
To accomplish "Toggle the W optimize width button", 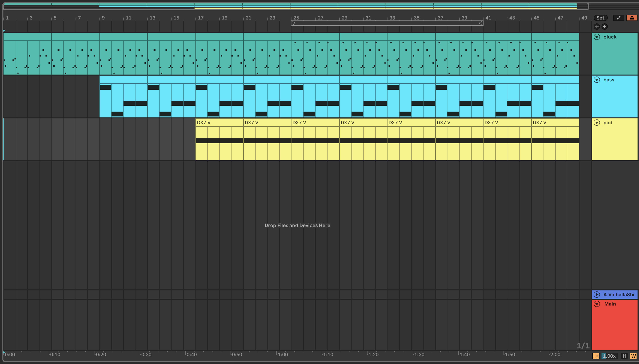I will [x=633, y=356].
